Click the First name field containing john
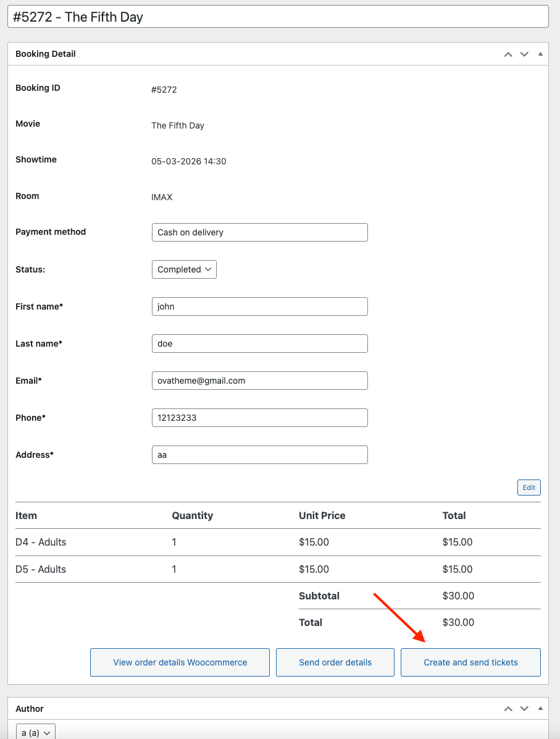Screen dimensions: 560x739 [259, 306]
